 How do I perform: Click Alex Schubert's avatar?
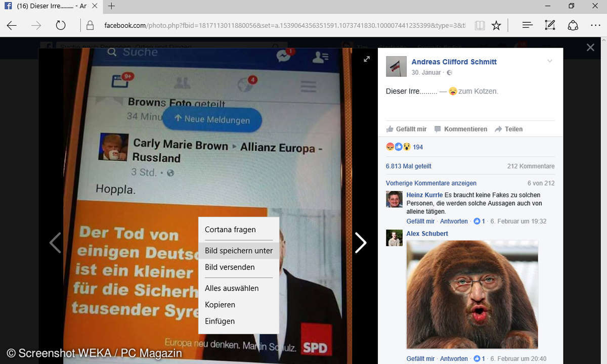(x=394, y=238)
